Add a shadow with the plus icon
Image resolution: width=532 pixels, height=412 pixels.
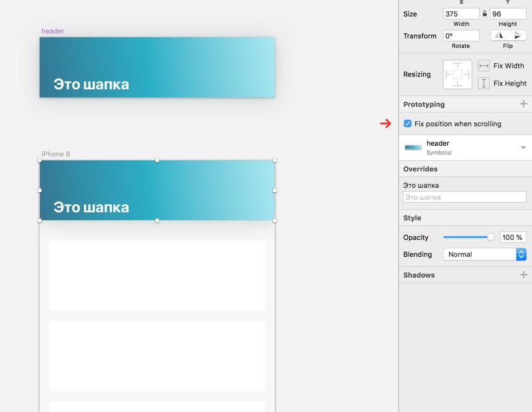(523, 274)
